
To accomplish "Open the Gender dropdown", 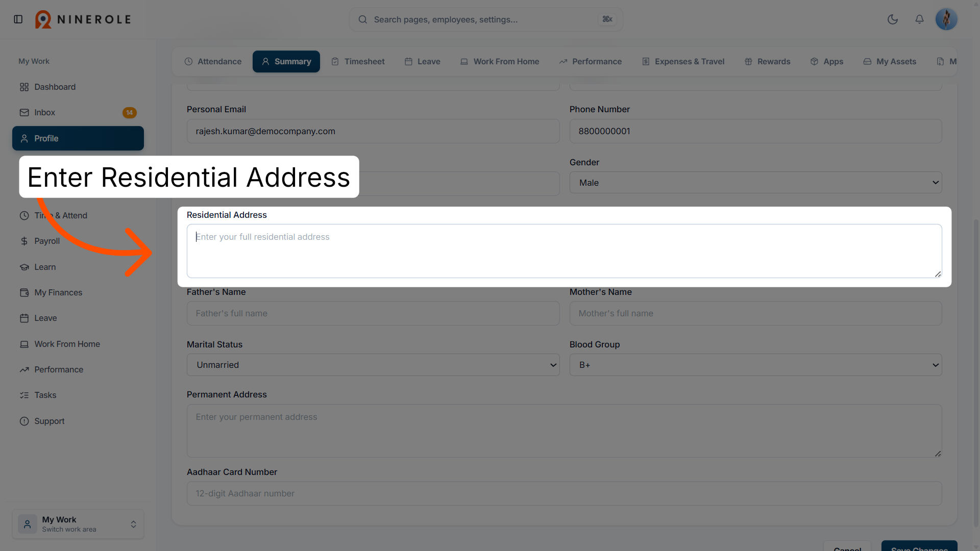I will pyautogui.click(x=755, y=183).
